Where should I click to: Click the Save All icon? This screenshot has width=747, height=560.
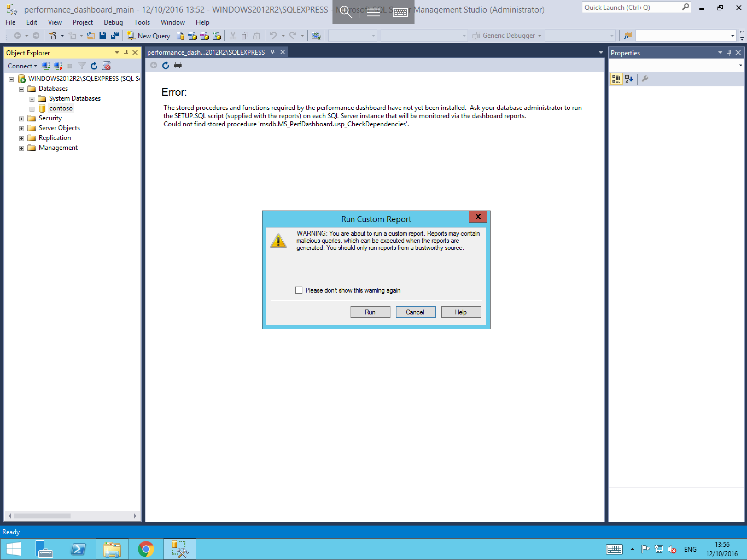point(115,36)
